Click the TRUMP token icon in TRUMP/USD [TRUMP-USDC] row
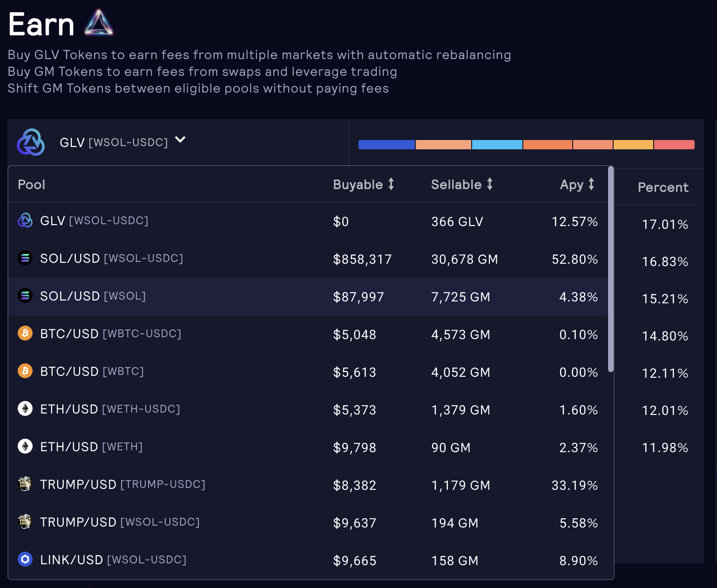The image size is (717, 588). coord(25,484)
